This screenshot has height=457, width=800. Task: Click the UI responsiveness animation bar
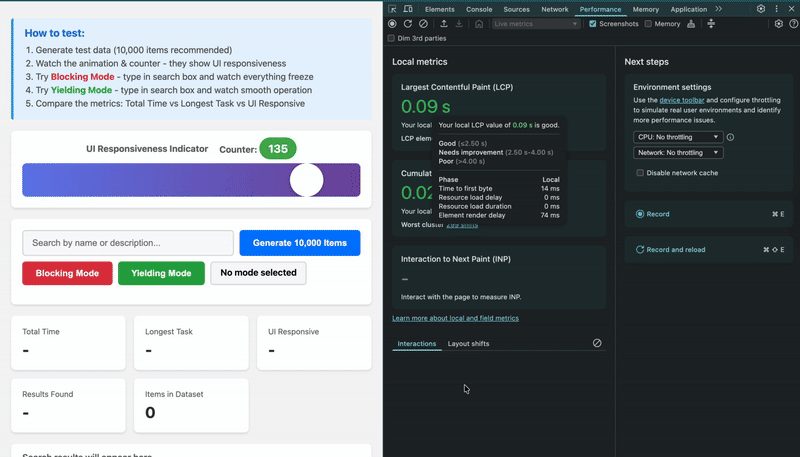coord(191,180)
